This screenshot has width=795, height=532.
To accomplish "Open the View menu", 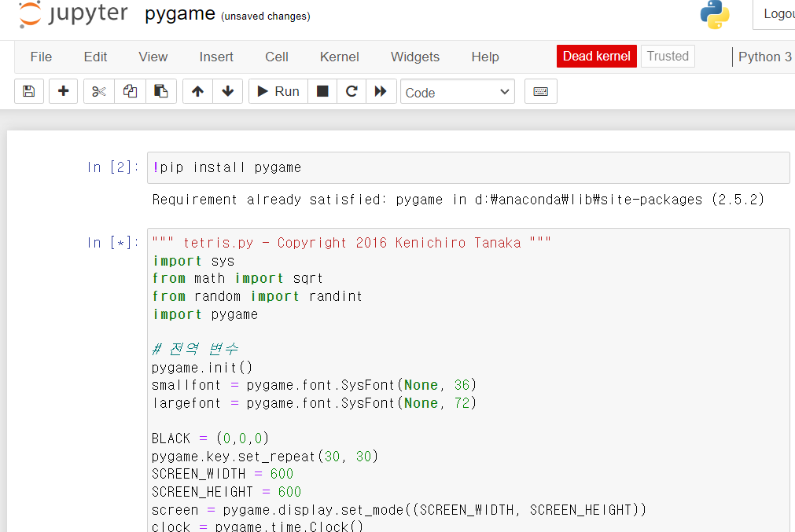I will point(153,57).
